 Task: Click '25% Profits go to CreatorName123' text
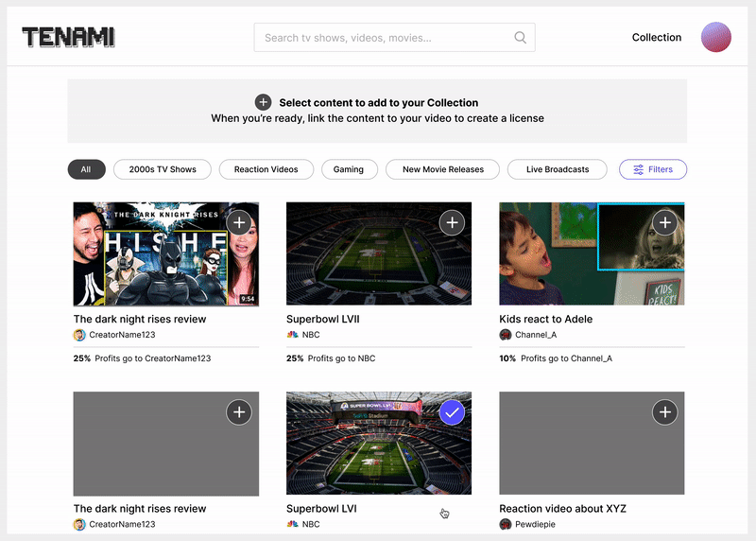[x=143, y=358]
